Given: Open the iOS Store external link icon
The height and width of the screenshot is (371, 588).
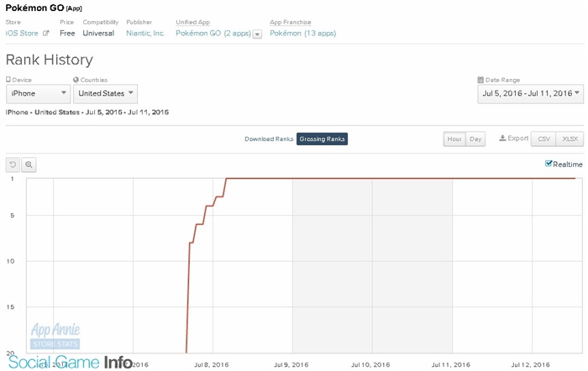Looking at the screenshot, I should pyautogui.click(x=45, y=34).
